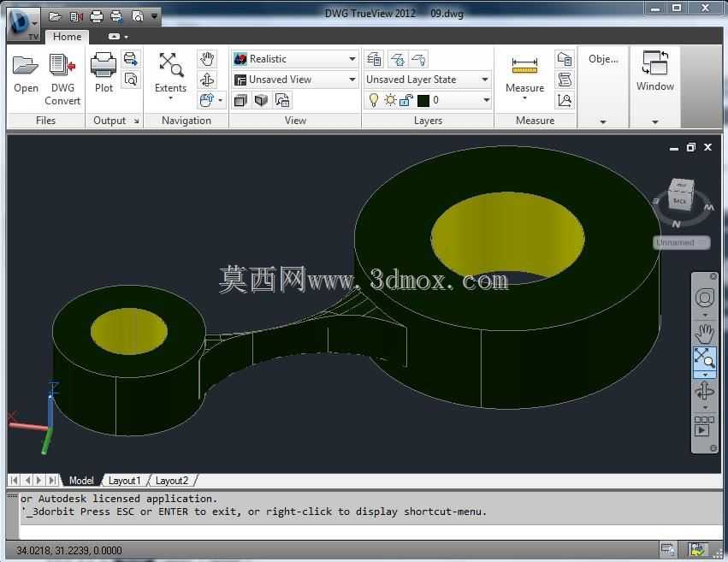
Task: Open the Extents zoom options dropdown
Action: pyautogui.click(x=170, y=98)
